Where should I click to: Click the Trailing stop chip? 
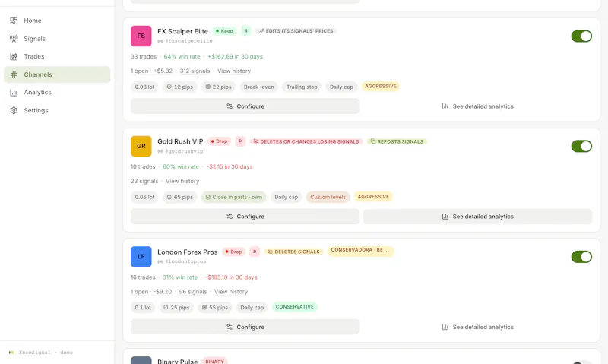pyautogui.click(x=302, y=87)
